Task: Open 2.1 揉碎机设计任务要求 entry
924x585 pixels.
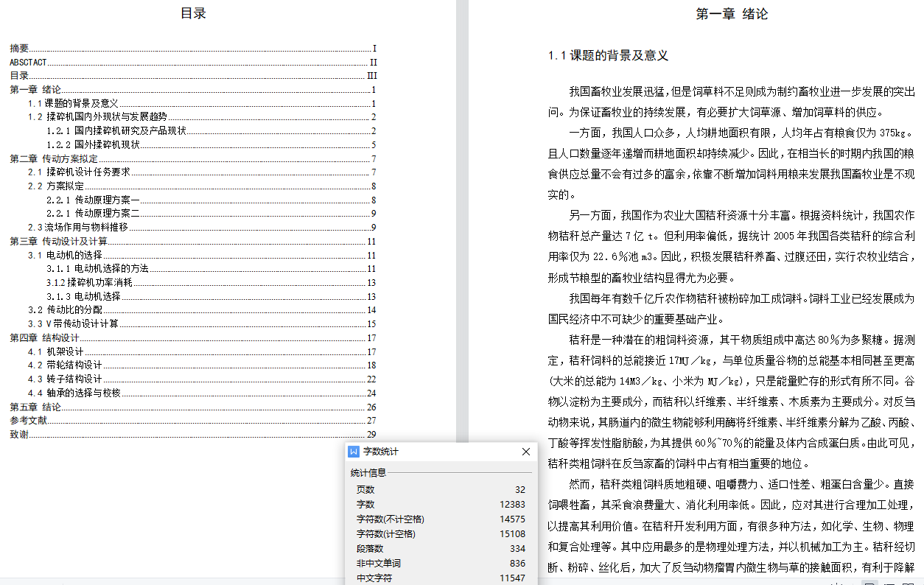Action: click(x=79, y=172)
